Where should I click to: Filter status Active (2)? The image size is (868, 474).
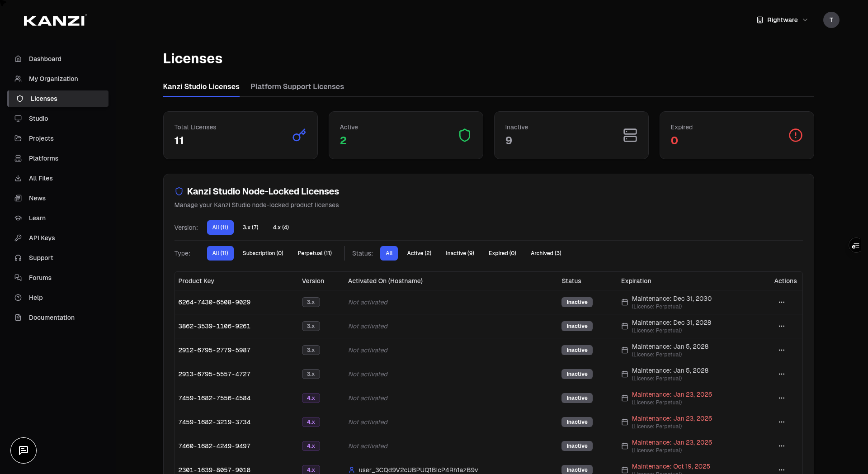pyautogui.click(x=419, y=253)
